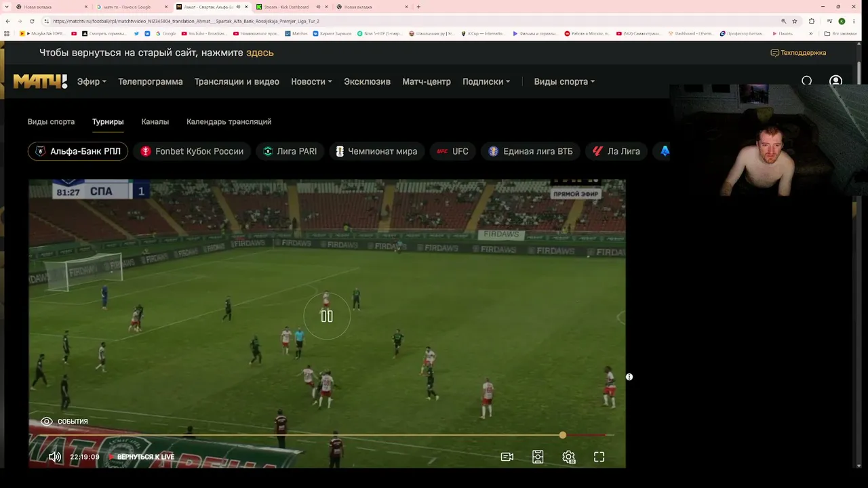Open the YouTube - Broadcast bookmark
868x488 pixels.
(x=203, y=33)
